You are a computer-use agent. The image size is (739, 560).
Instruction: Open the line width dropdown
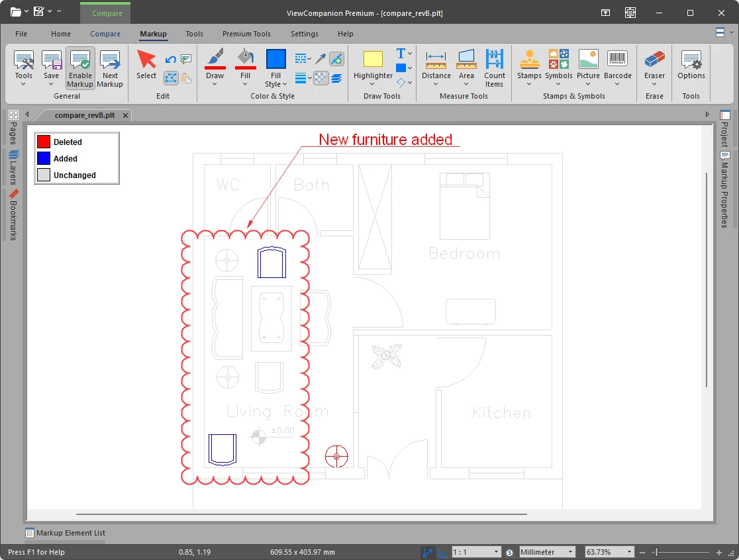(x=303, y=77)
